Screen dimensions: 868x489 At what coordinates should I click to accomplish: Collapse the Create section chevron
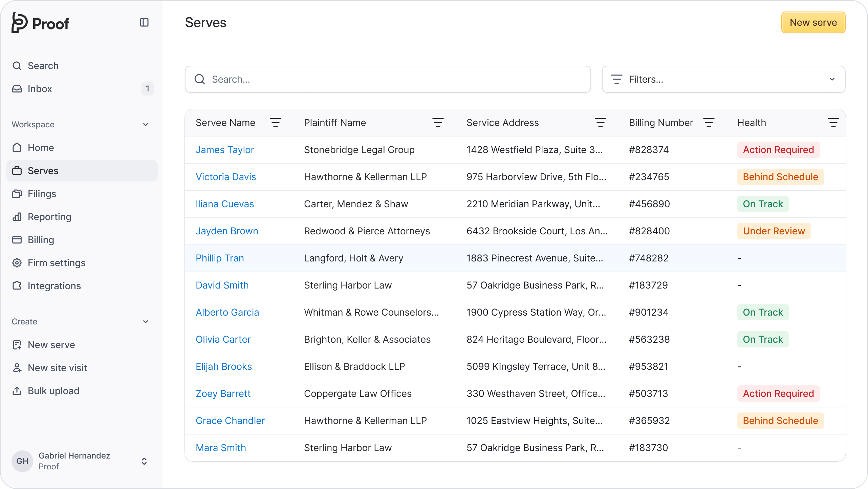pyautogui.click(x=146, y=322)
